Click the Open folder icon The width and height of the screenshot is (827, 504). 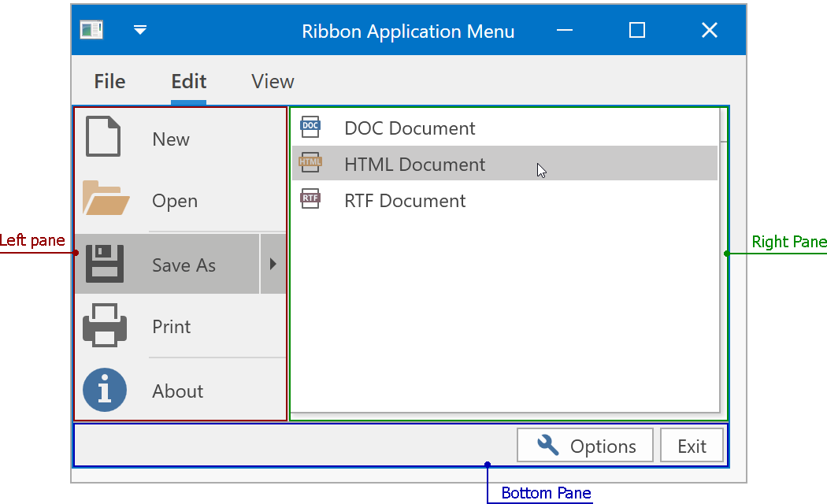click(x=106, y=199)
